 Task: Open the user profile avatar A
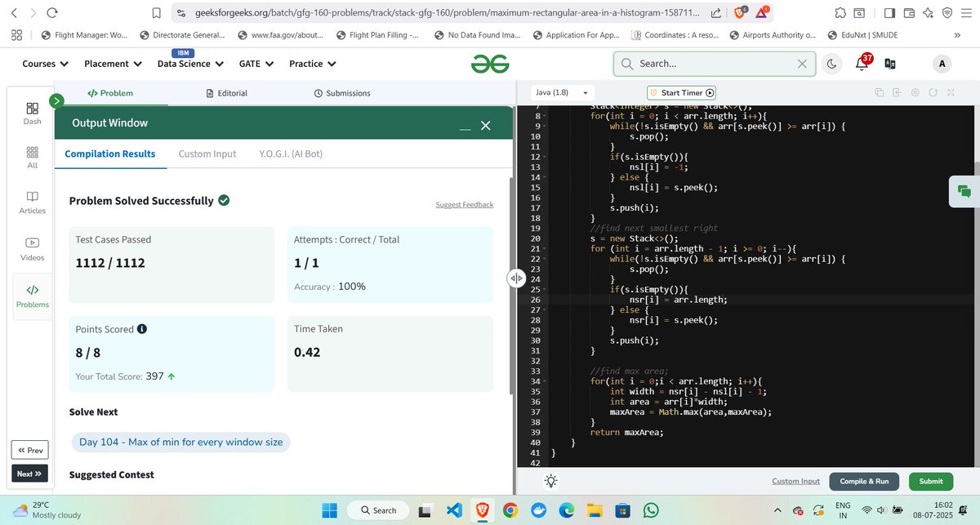pyautogui.click(x=942, y=64)
